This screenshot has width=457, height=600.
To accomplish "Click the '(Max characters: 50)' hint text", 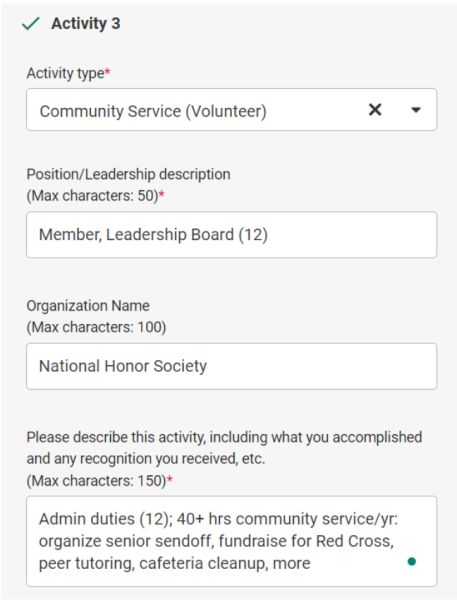I will click(x=92, y=196).
